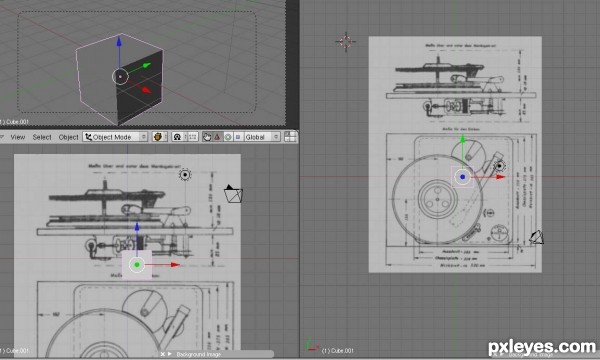Screen dimensions: 600x360
Task: Open the pivot point selector icon
Action: 178,137
